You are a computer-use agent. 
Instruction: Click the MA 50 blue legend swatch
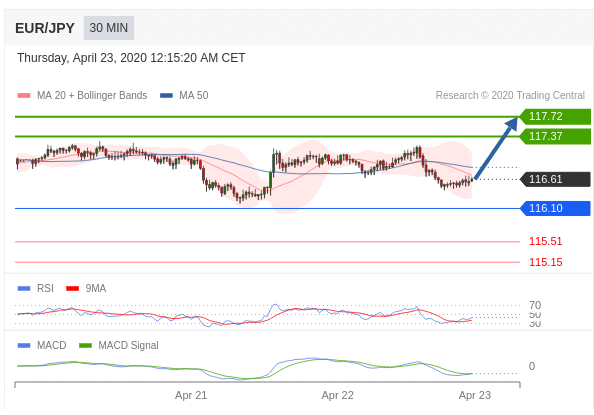coord(166,96)
